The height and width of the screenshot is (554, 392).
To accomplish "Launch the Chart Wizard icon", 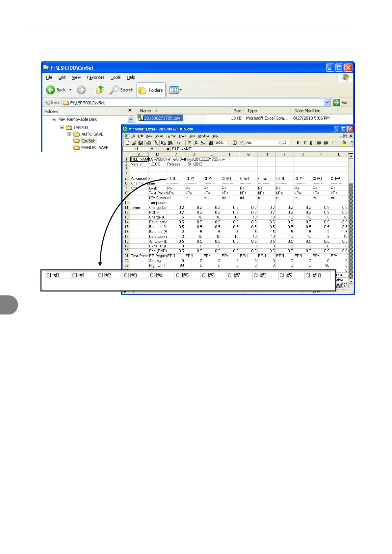I will [x=211, y=143].
